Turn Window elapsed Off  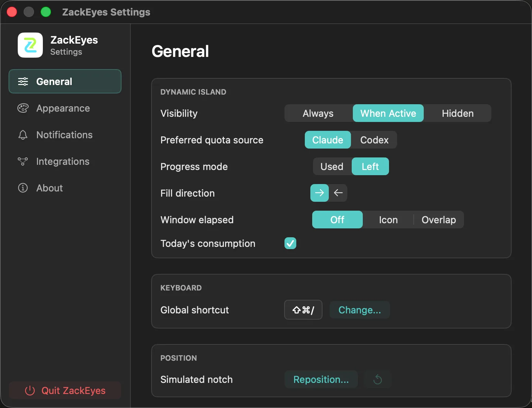(x=337, y=220)
